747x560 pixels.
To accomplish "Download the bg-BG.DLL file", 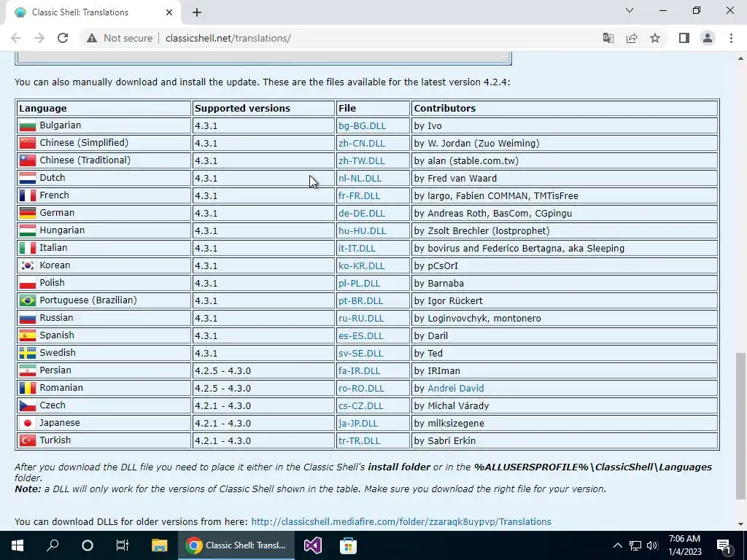I will coord(362,125).
